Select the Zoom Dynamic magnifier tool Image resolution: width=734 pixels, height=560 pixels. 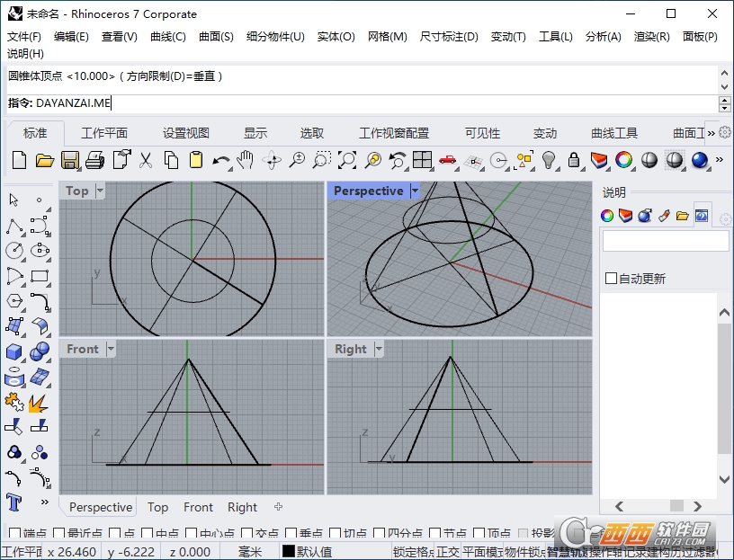coord(297,160)
